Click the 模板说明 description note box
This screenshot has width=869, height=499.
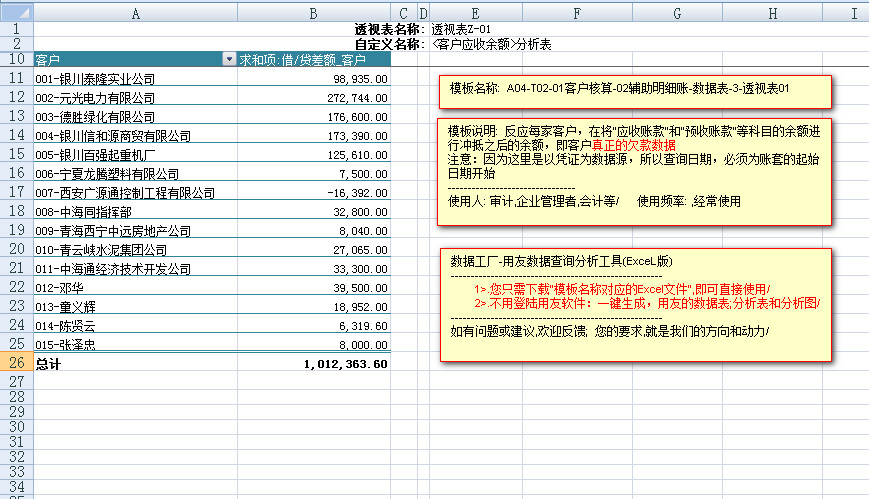click(x=634, y=170)
